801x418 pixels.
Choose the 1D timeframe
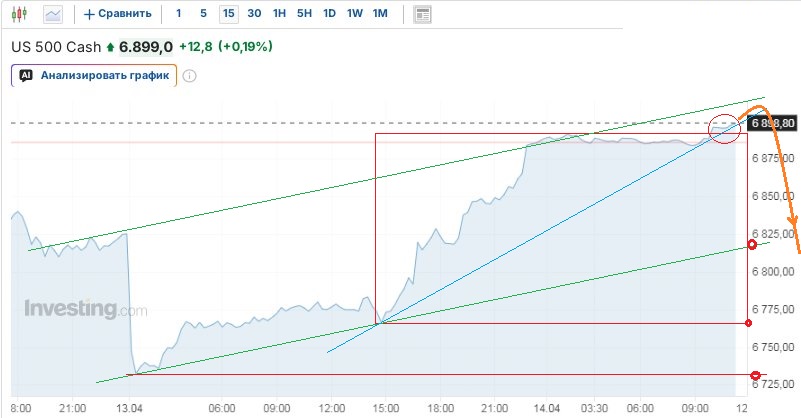click(329, 14)
